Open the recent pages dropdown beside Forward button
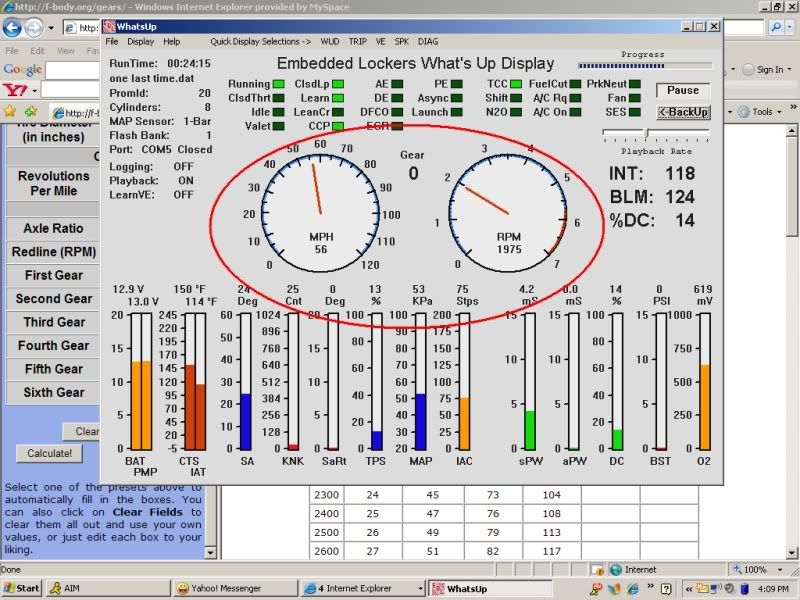800x600 pixels. click(51, 28)
